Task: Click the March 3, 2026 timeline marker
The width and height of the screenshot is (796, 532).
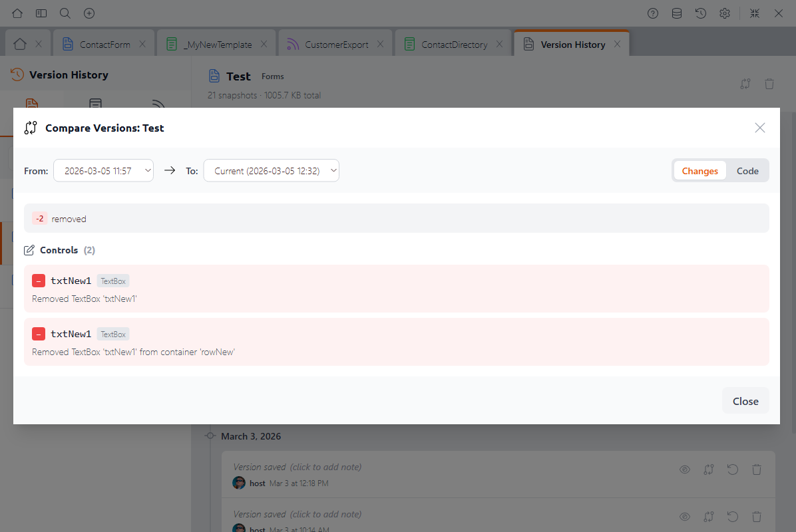Action: (210, 436)
